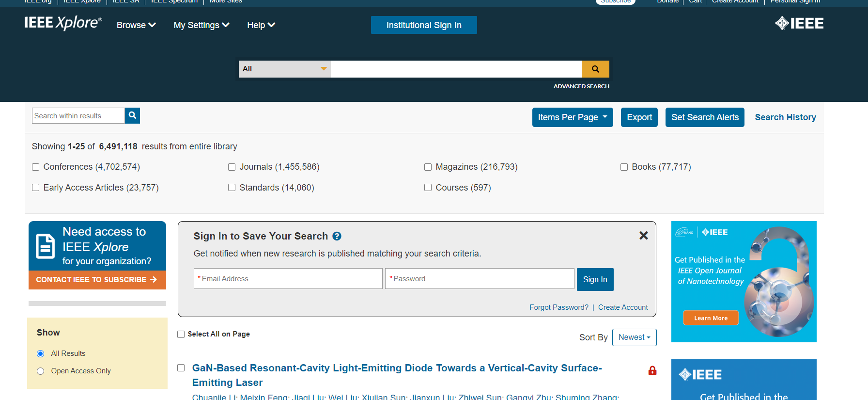Viewport: 868px width, 400px height.
Task: Close the Sign In to Save panel
Action: pos(643,235)
